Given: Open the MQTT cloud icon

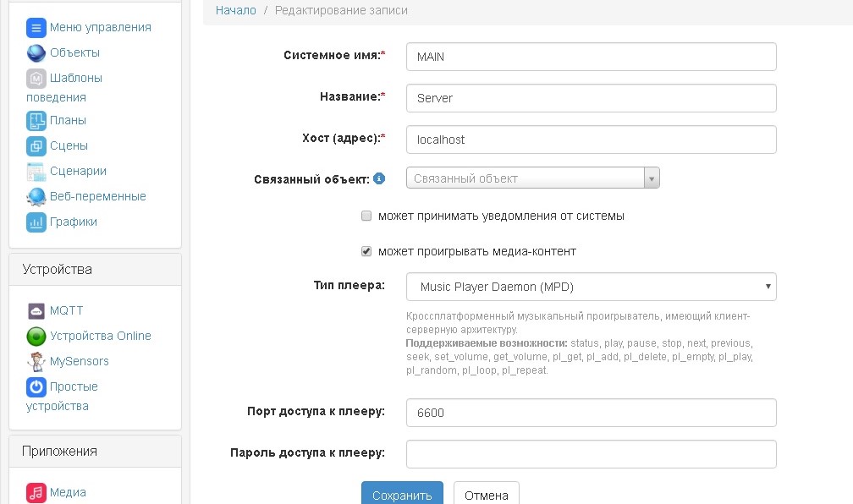Looking at the screenshot, I should [36, 311].
